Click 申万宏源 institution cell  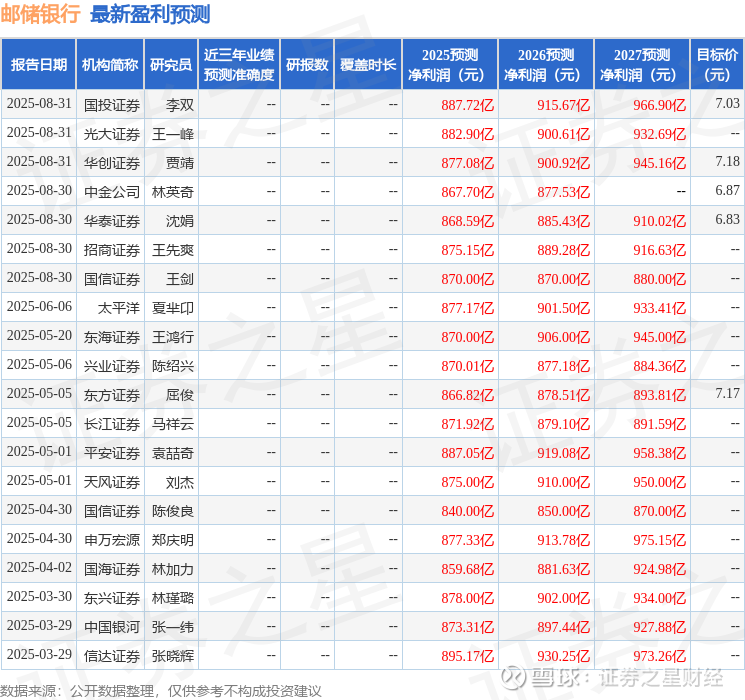tap(112, 540)
